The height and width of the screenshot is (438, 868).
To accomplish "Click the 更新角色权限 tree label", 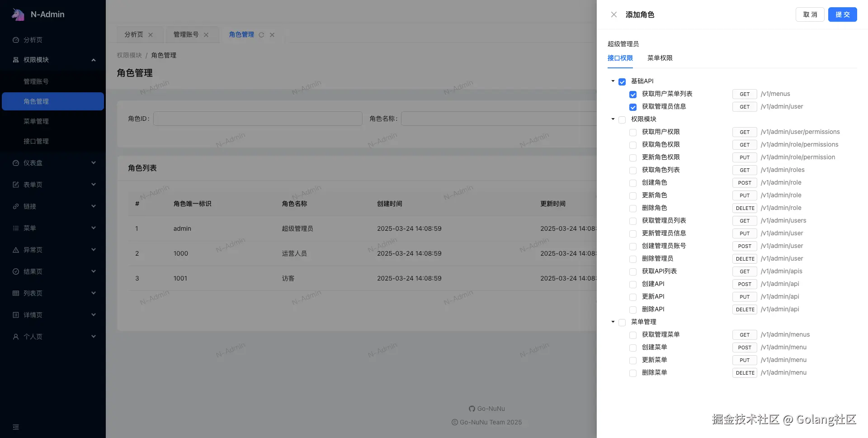I will point(661,157).
